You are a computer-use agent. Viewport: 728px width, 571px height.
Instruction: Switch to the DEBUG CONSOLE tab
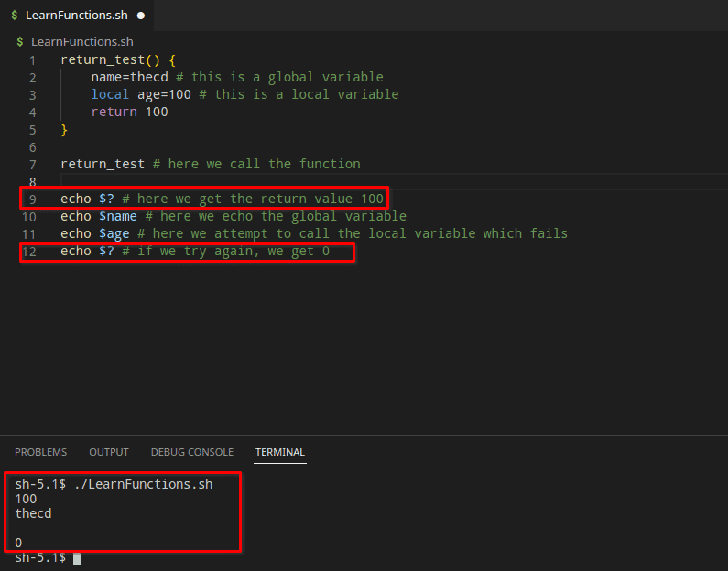[192, 452]
